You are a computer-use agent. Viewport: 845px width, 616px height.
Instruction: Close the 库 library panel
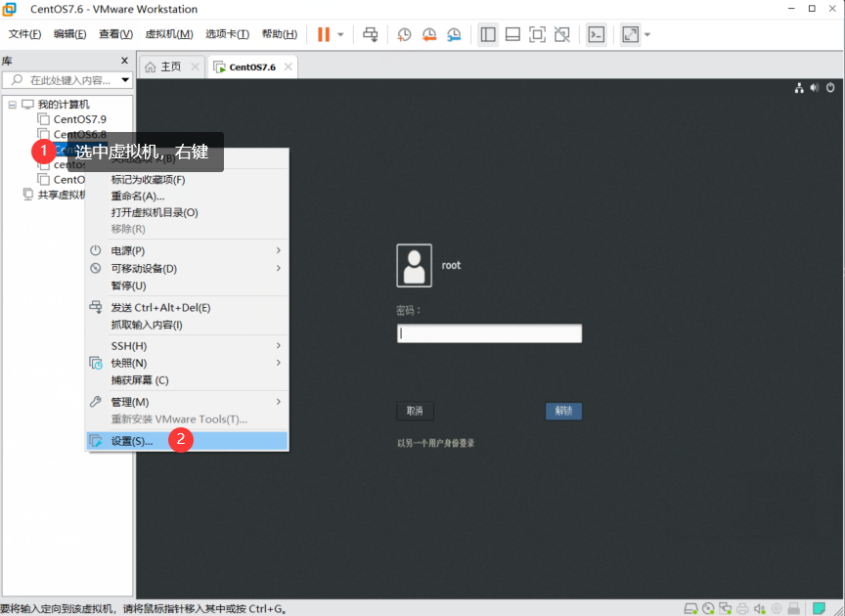tap(124, 61)
